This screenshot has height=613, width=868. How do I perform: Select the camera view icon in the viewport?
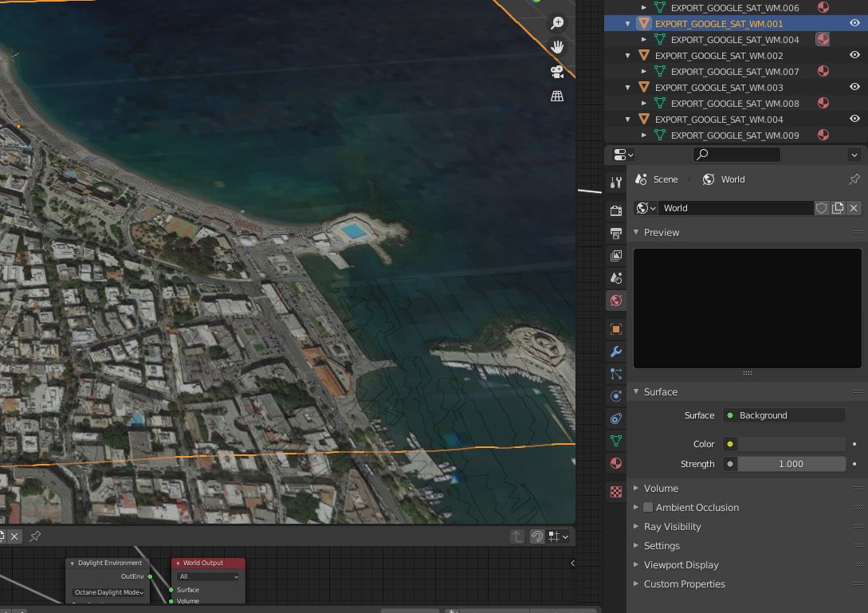(556, 71)
